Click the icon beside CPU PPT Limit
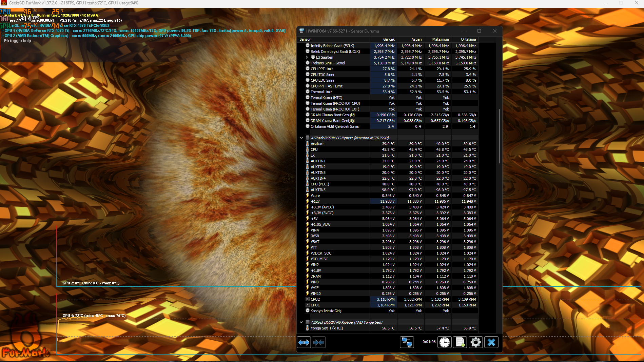 (308, 69)
